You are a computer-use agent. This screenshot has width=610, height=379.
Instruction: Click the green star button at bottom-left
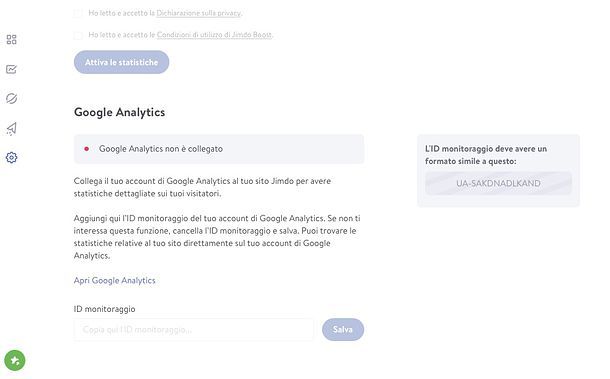point(15,360)
